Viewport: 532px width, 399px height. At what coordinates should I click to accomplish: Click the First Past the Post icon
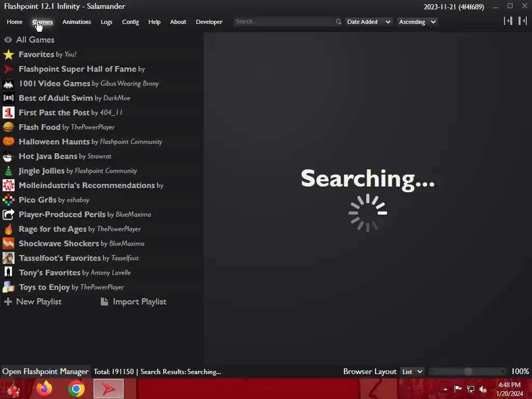pyautogui.click(x=8, y=113)
